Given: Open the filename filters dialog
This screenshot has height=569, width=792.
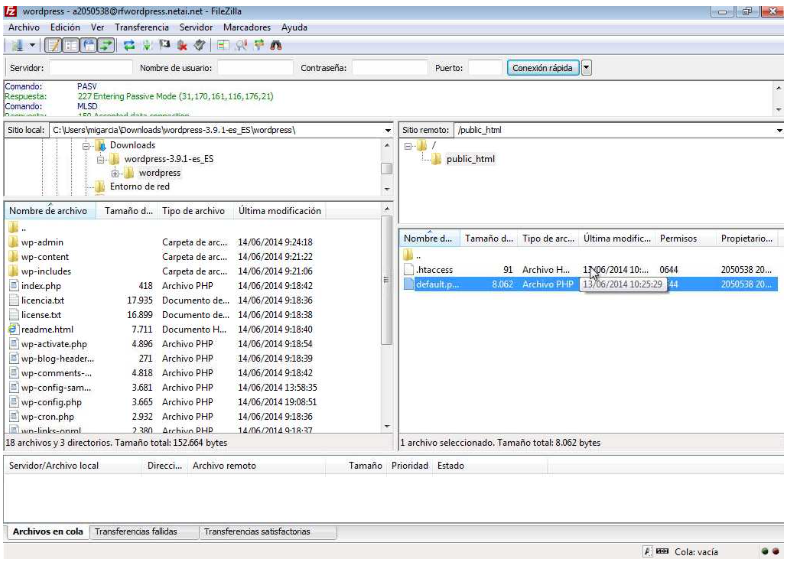Looking at the screenshot, I should [223, 45].
